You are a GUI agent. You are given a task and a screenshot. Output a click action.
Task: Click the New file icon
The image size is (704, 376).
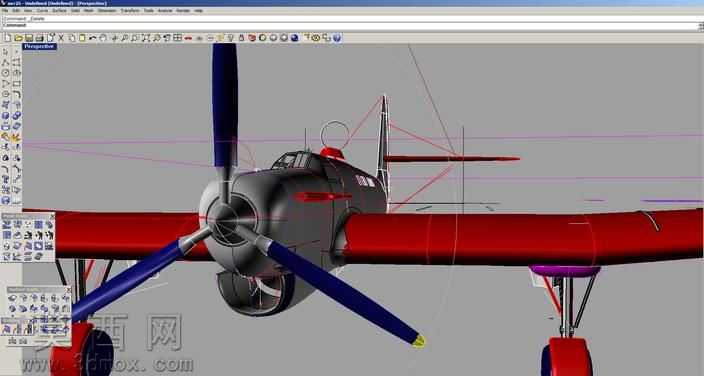pyautogui.click(x=8, y=38)
